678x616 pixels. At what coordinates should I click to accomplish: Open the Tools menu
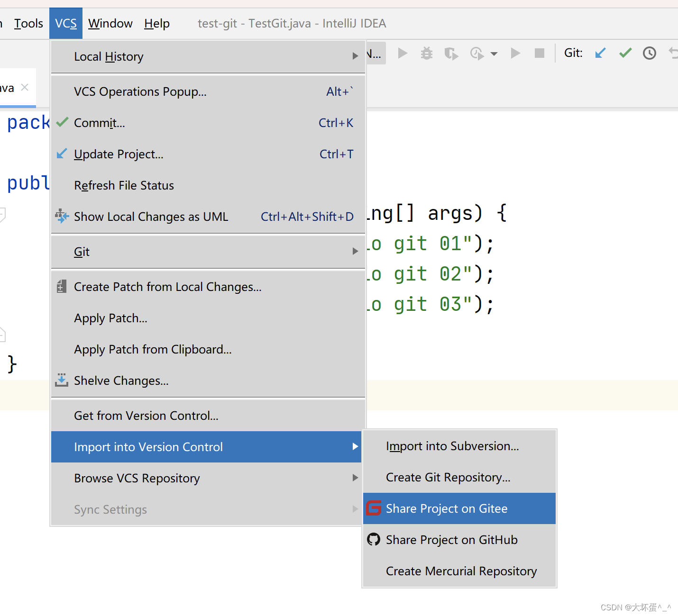coord(28,24)
